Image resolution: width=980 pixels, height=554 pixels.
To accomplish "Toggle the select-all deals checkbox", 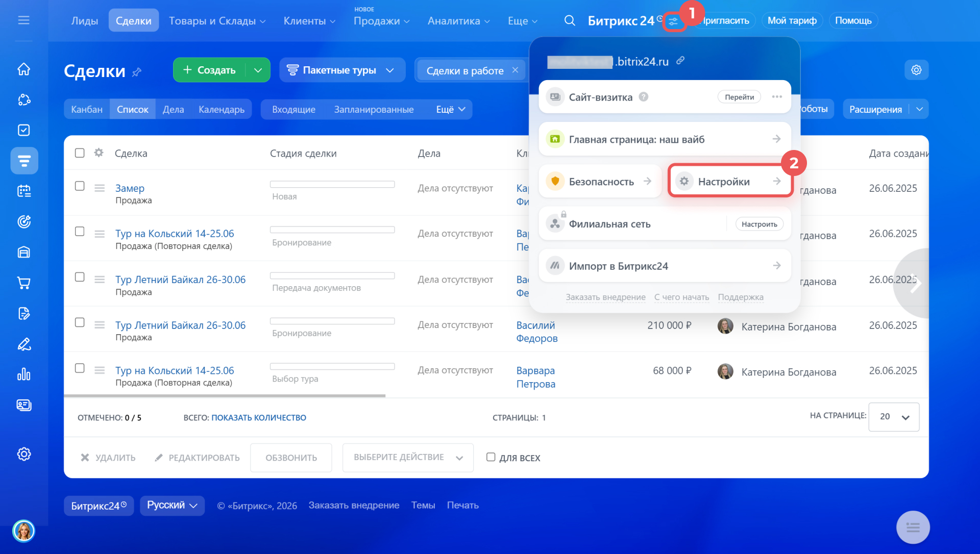I will pos(80,153).
